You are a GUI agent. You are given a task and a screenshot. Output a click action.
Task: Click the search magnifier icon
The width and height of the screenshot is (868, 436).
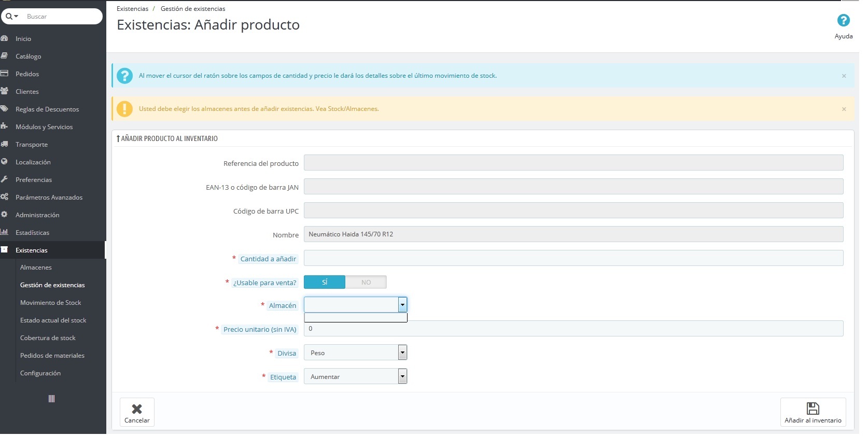click(x=9, y=17)
